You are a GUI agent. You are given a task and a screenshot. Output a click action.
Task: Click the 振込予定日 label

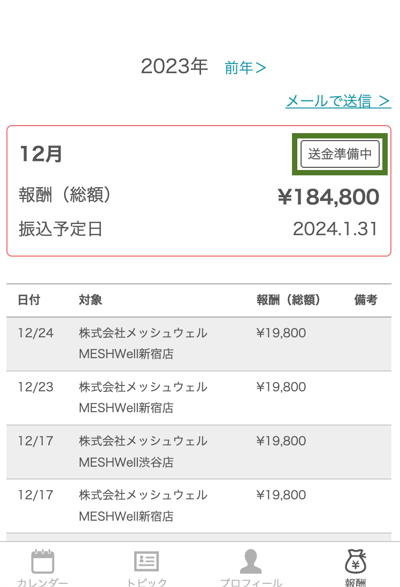tap(60, 229)
